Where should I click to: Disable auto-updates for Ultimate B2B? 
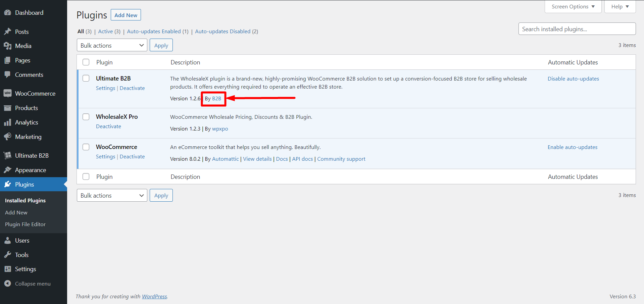coord(573,79)
